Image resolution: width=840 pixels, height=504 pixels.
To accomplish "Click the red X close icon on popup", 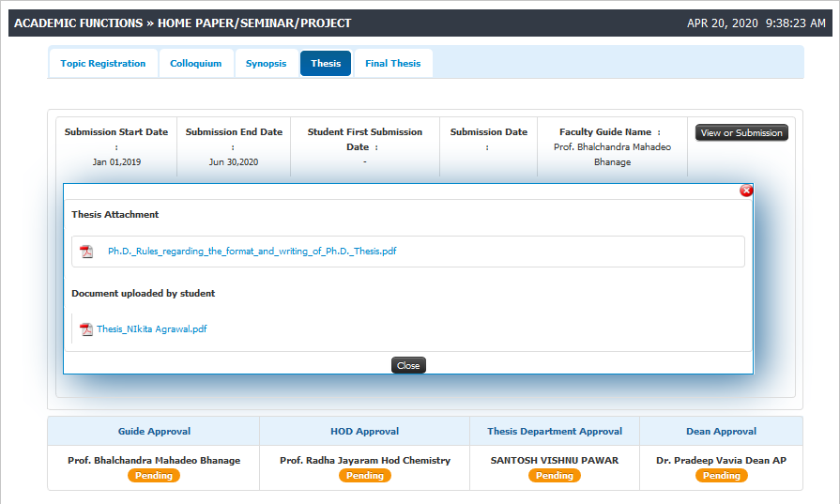I will 746,191.
